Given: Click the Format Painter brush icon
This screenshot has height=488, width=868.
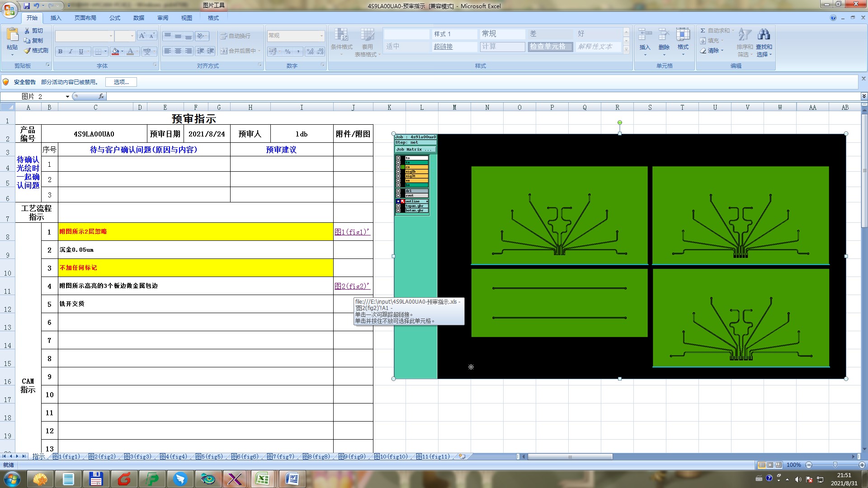Looking at the screenshot, I should pos(28,51).
